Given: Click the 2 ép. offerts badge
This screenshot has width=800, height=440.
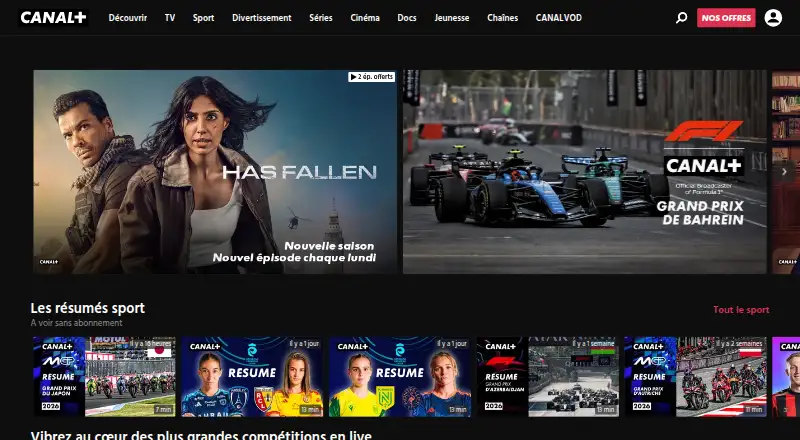Looking at the screenshot, I should [371, 77].
